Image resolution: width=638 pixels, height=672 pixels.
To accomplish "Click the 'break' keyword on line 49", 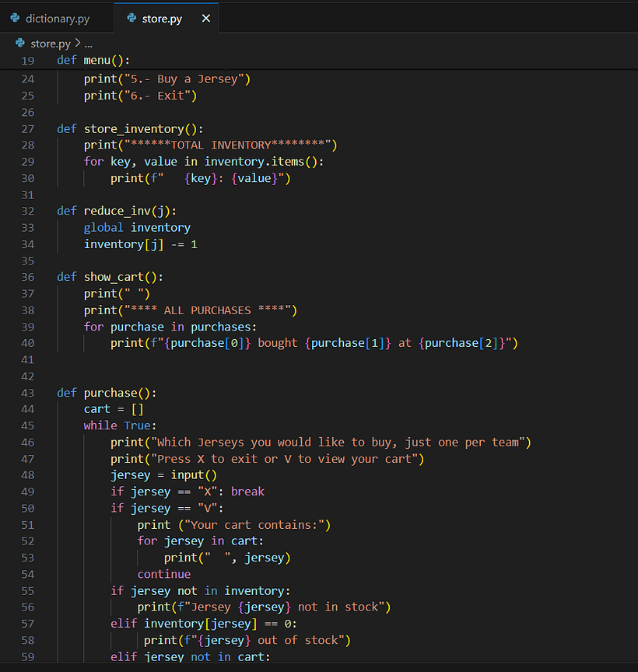I will (x=247, y=492).
